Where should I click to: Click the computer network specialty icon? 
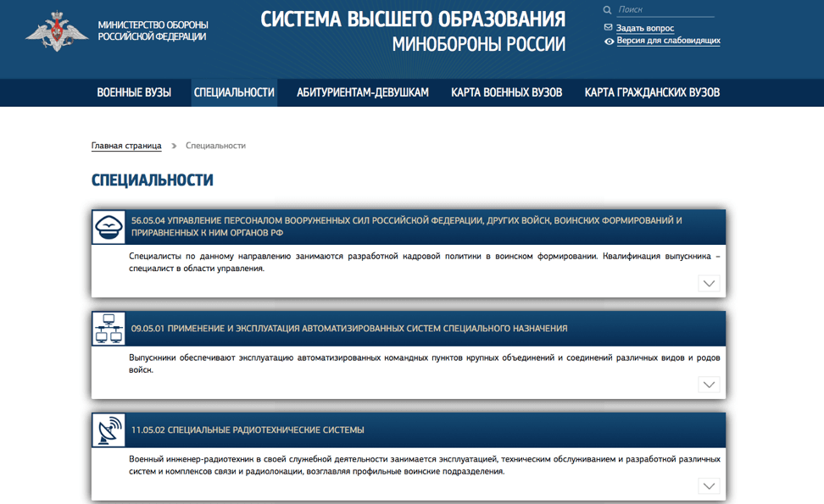(x=108, y=329)
